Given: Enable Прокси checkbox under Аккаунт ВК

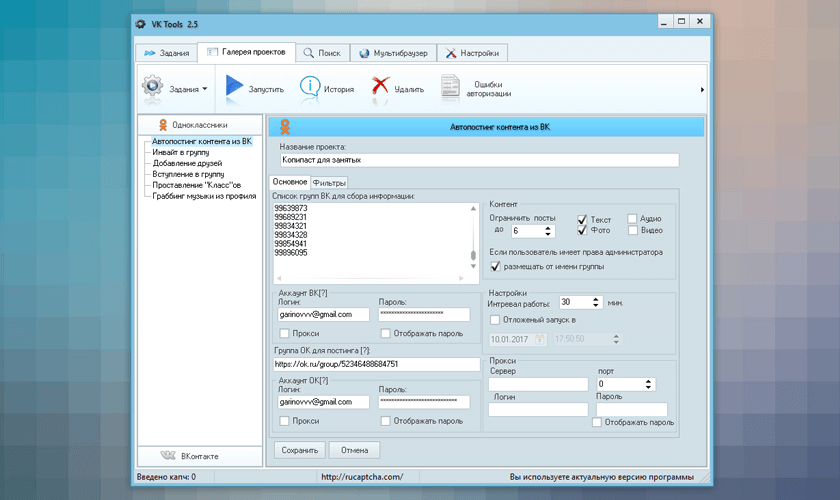Looking at the screenshot, I should [284, 333].
